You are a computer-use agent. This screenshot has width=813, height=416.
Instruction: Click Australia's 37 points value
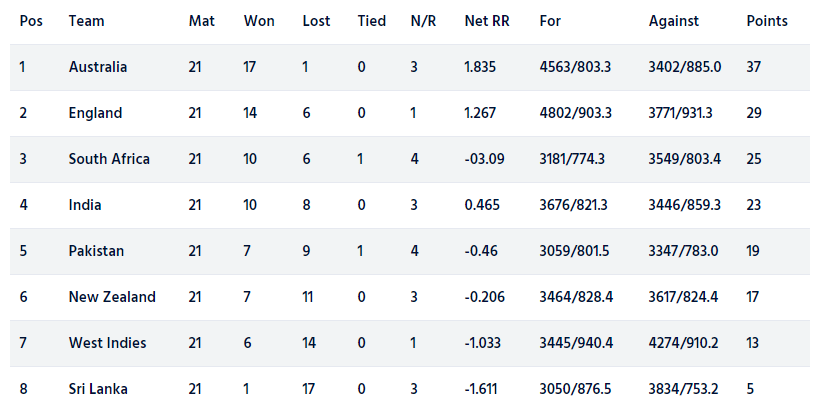753,67
